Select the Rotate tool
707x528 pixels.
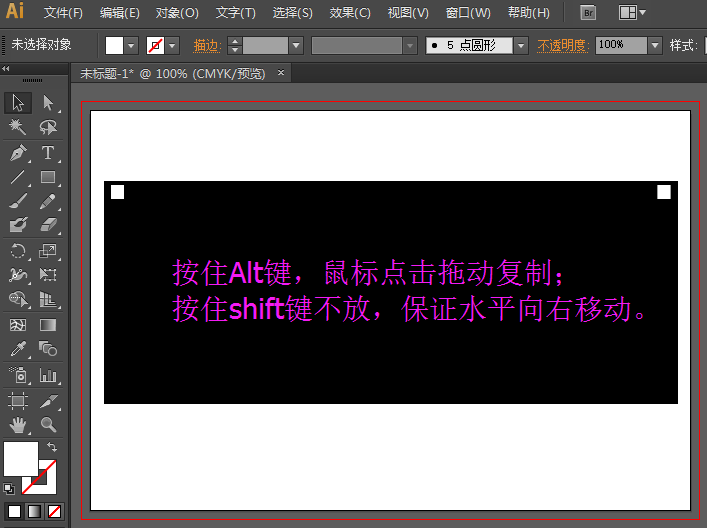coord(18,251)
